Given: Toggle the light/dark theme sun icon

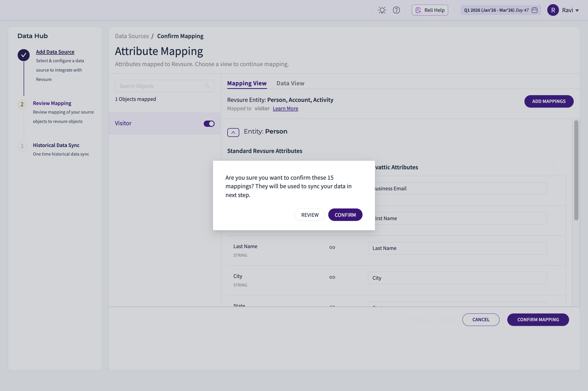Looking at the screenshot, I should coord(382,10).
